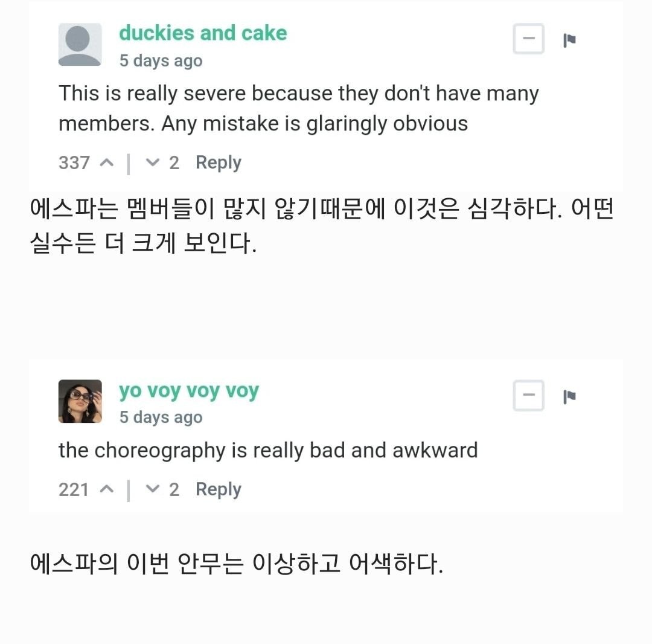
Task: Flag the yo voy voy voy comment
Action: point(569,396)
